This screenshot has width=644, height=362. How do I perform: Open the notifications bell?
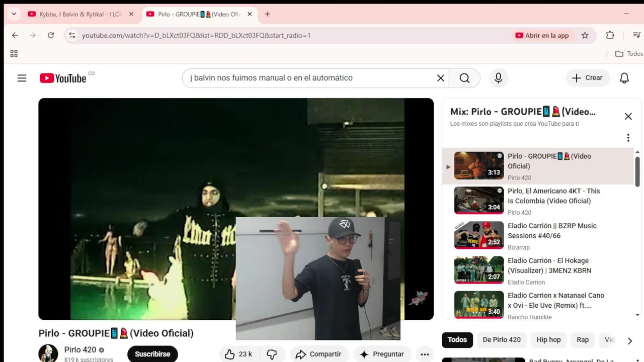(x=624, y=78)
